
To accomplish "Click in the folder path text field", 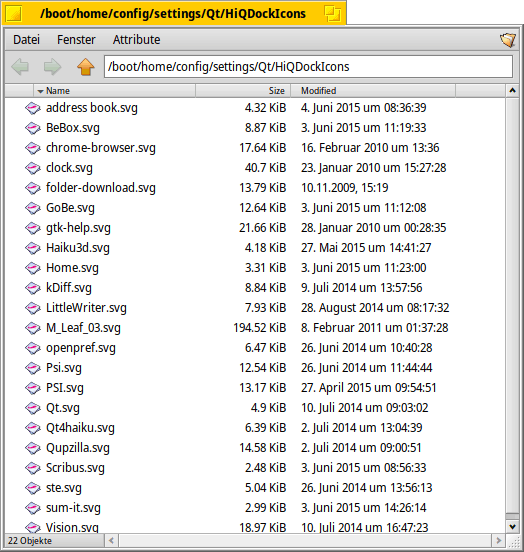I will (x=308, y=67).
